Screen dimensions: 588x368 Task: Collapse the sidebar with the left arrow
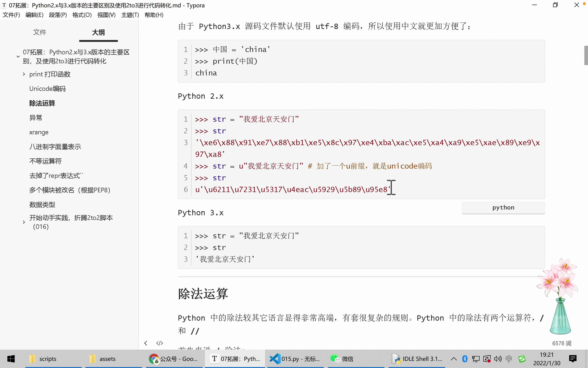point(146,343)
